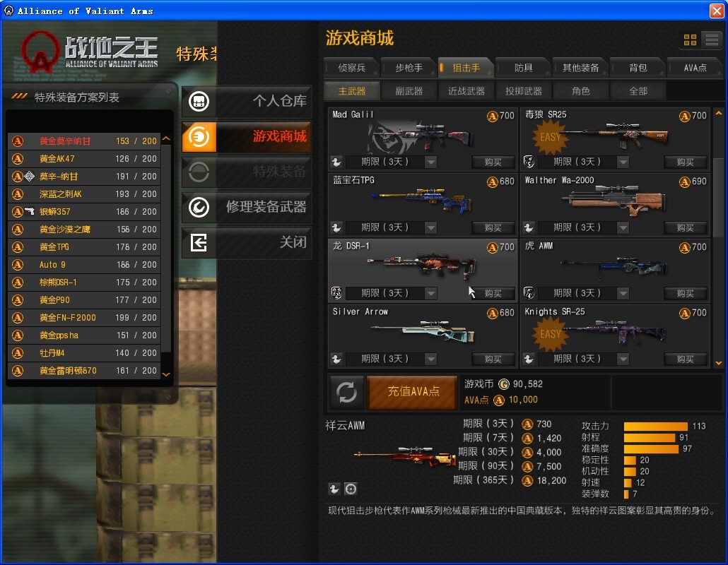This screenshot has height=565, width=728.
Task: Click the class badge icon on 青狼 SR25 card
Action: click(x=529, y=162)
